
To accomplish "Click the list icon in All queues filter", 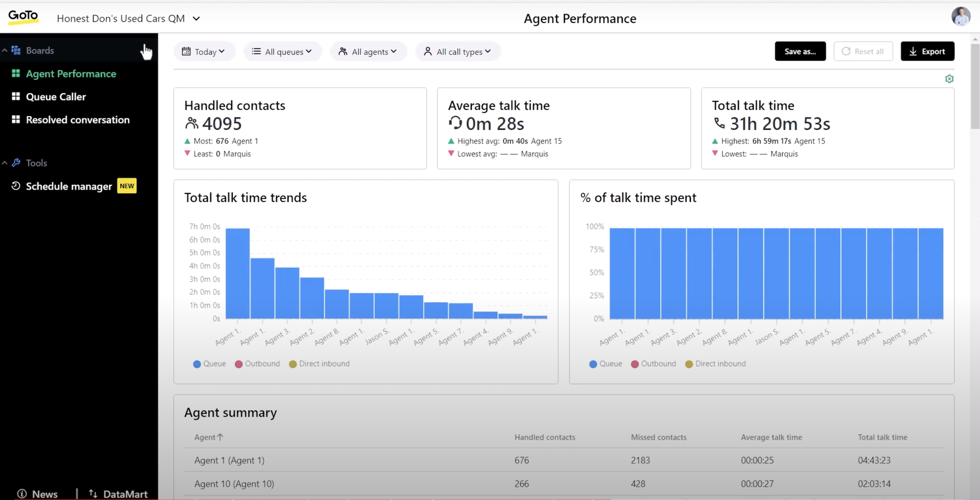I will pos(256,51).
